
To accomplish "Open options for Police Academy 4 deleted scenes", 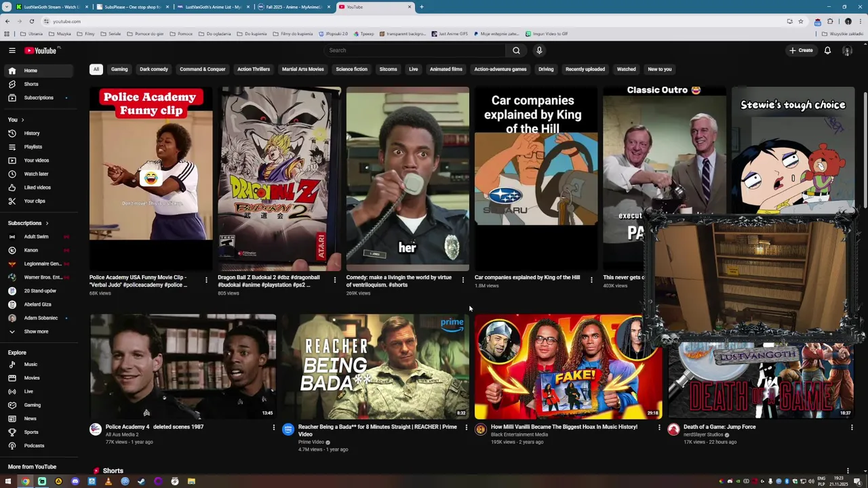I will click(273, 427).
